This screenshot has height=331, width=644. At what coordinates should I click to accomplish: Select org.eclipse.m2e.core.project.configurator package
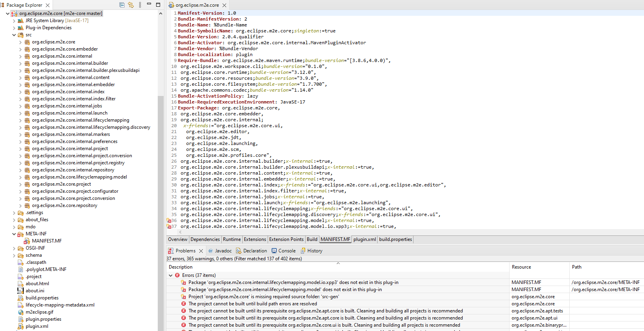point(75,191)
